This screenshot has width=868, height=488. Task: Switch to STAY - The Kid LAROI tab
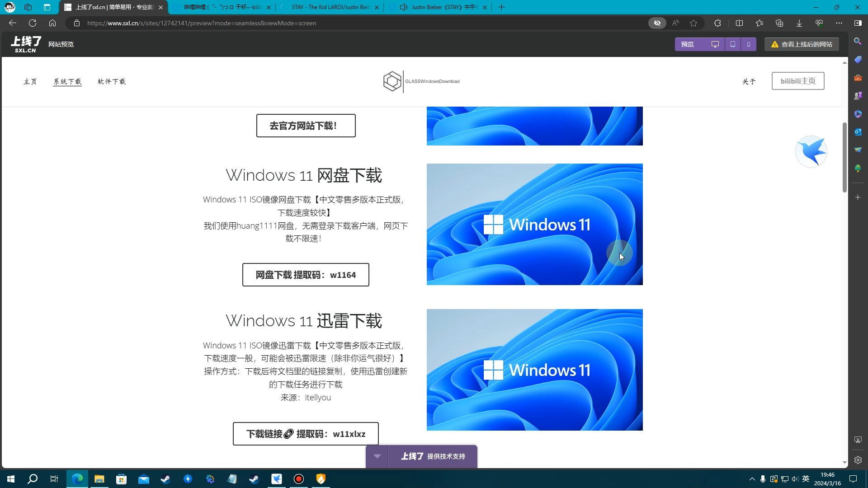(330, 7)
